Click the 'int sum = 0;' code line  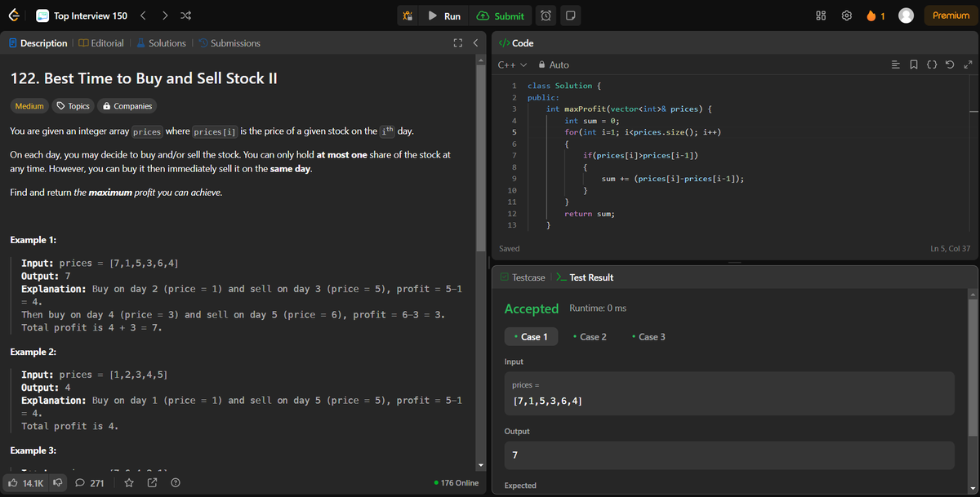click(592, 120)
